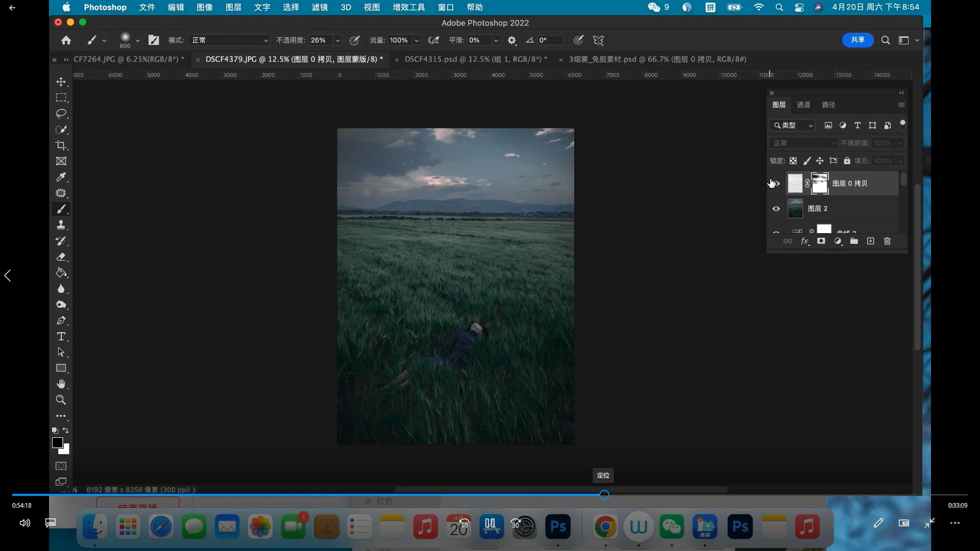Viewport: 980px width, 551px height.
Task: Switch to DSCF4315.psd document tab
Action: 475,59
